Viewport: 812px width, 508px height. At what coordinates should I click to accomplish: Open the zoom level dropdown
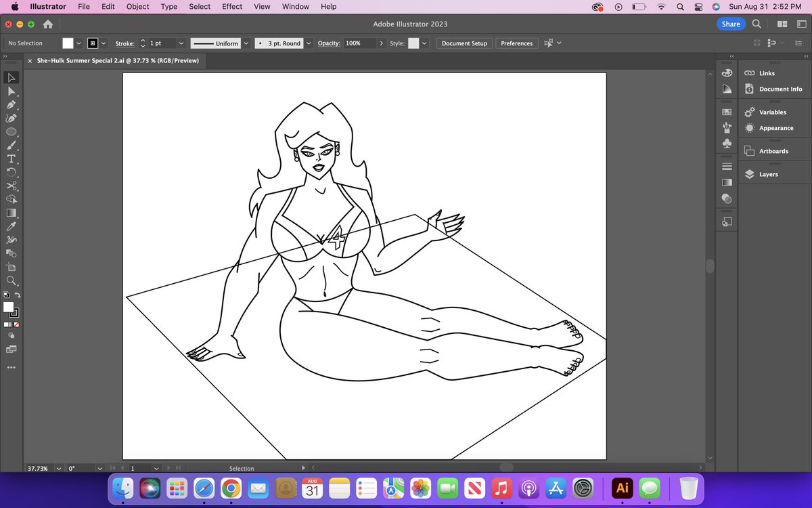pos(58,468)
